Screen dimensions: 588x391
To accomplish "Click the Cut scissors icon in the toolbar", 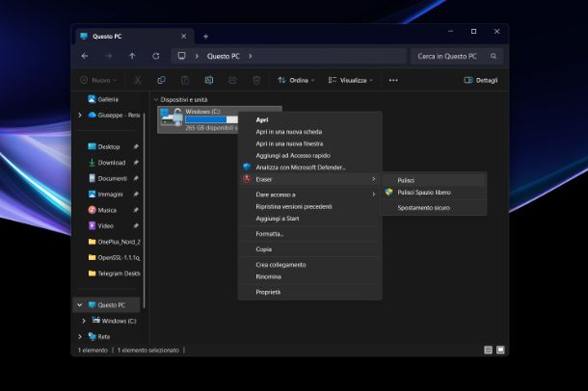I will tap(138, 81).
